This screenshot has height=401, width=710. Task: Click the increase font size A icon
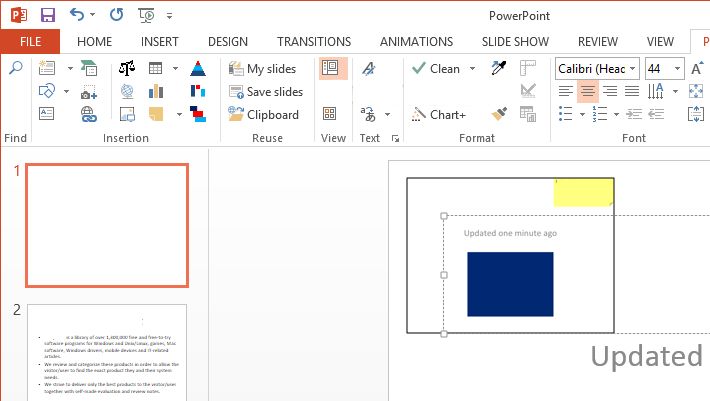point(697,68)
